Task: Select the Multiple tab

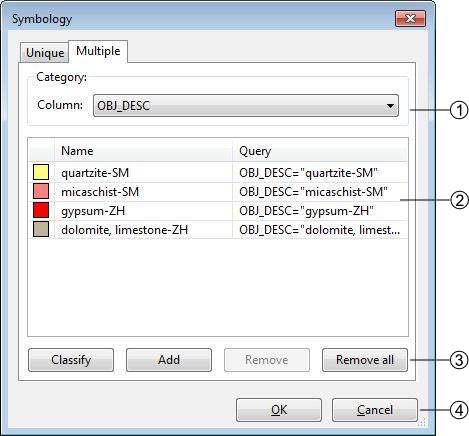Action: click(98, 51)
